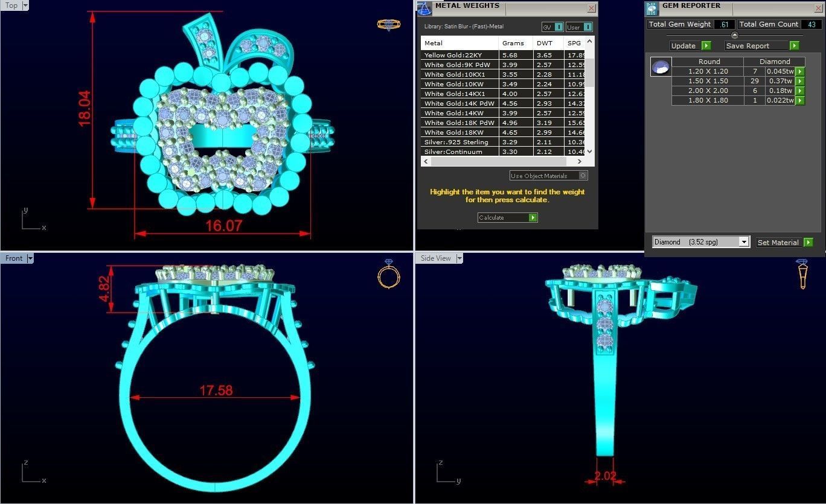
Task: Click the Total Gem Weight value field
Action: coord(724,25)
